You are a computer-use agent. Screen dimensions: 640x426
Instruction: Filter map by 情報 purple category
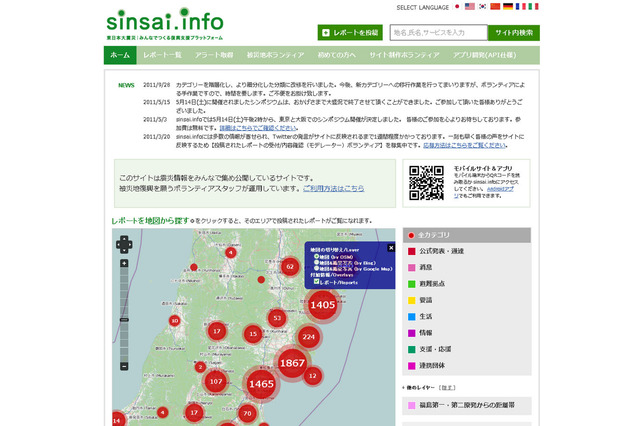pos(467,333)
